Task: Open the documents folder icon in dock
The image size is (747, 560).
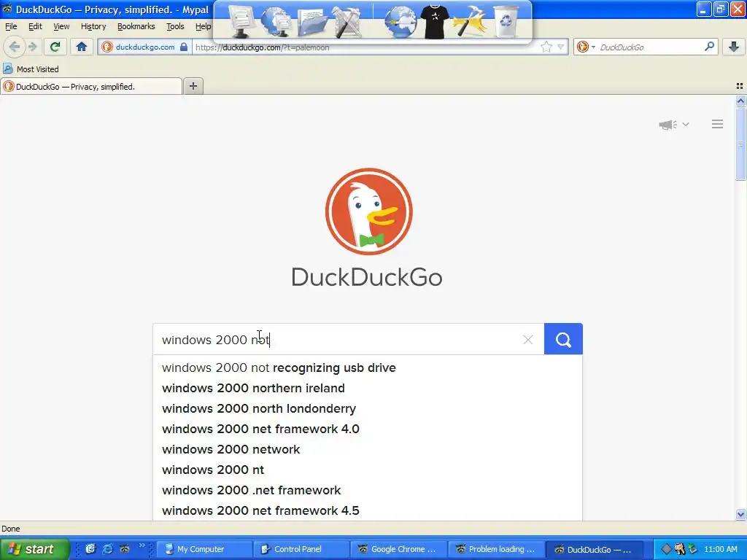Action: click(x=312, y=23)
